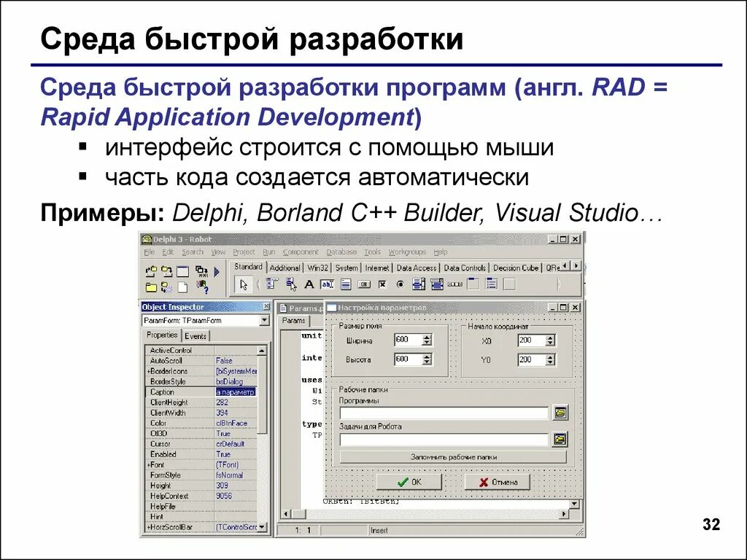Switch to Events tab in Object Inspector
This screenshot has height=560, width=747.
pyautogui.click(x=196, y=336)
